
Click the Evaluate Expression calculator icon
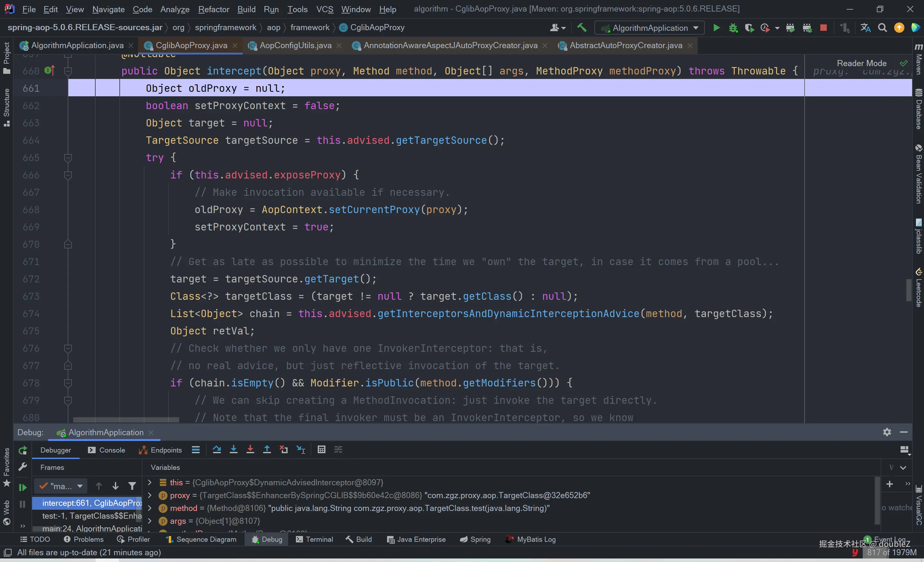point(321,450)
